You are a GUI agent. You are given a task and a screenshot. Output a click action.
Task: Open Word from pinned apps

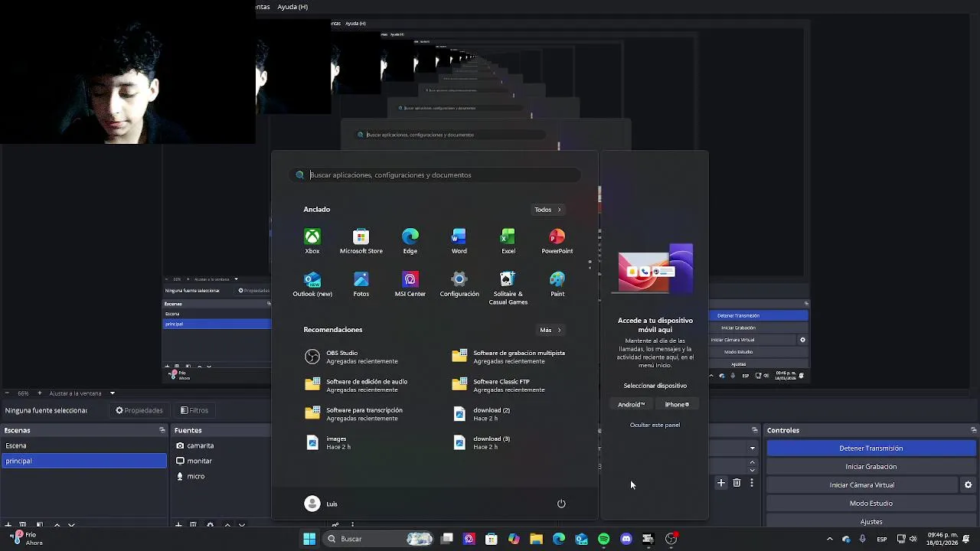click(x=459, y=241)
